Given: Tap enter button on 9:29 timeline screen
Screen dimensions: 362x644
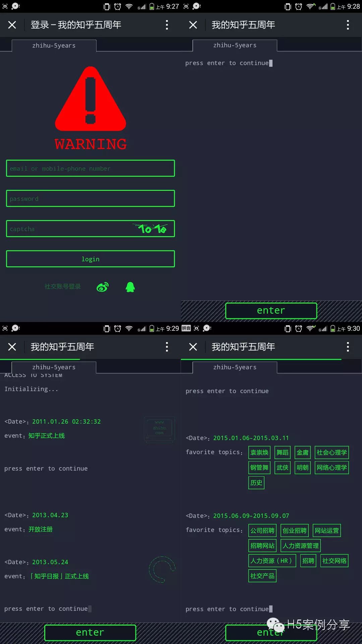Looking at the screenshot, I should (90, 633).
